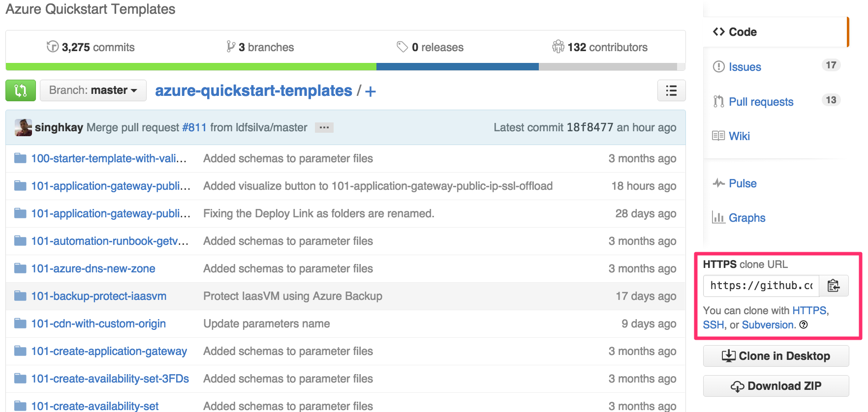Open 101-create-application-gateway folder
868x412 pixels.
109,351
